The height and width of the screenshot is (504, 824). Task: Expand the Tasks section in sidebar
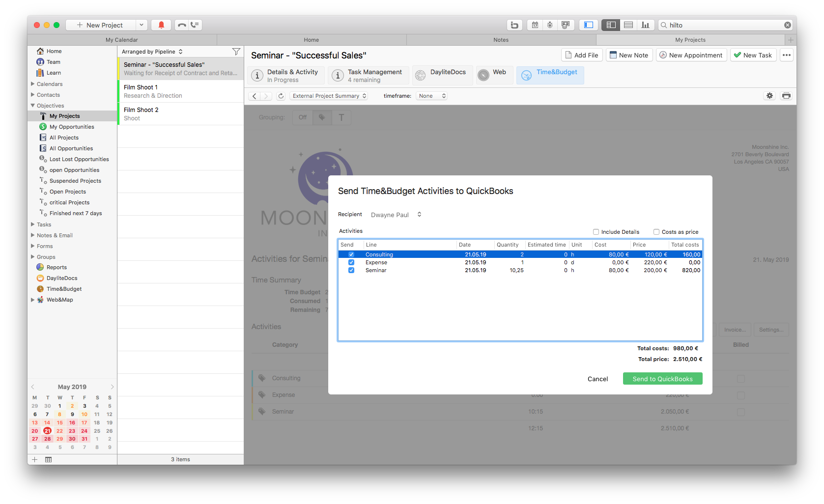click(x=33, y=224)
